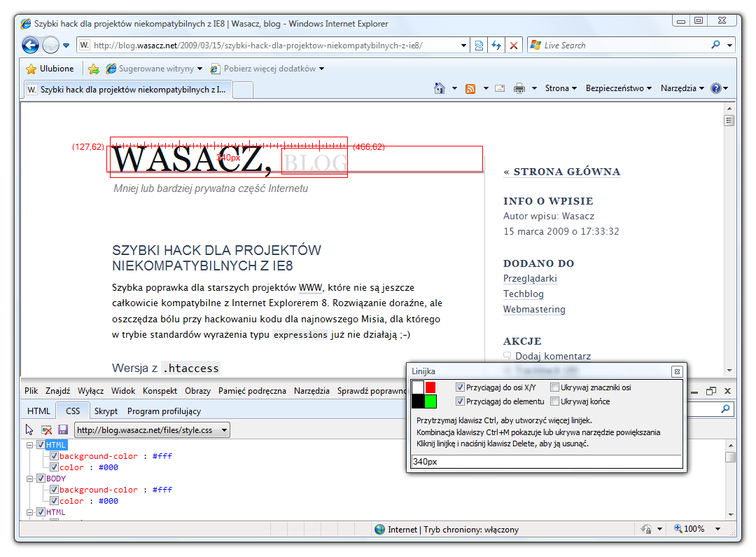Open the style.css file dropdown
756x557 pixels.
[x=224, y=430]
